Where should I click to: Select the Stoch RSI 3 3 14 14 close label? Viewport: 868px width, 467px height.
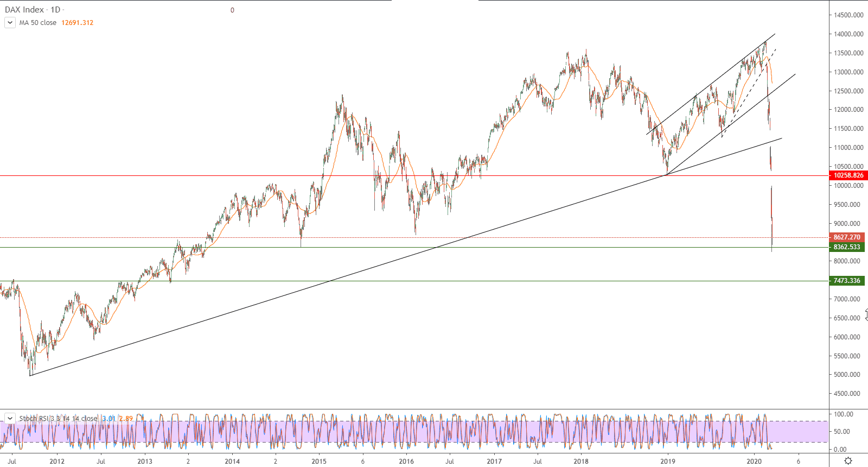tap(59, 418)
